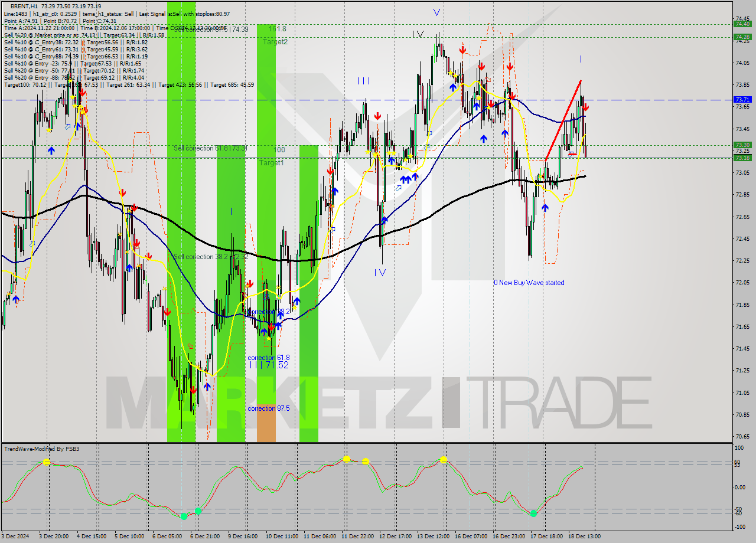Click the oscillator -100 level label

tap(741, 526)
